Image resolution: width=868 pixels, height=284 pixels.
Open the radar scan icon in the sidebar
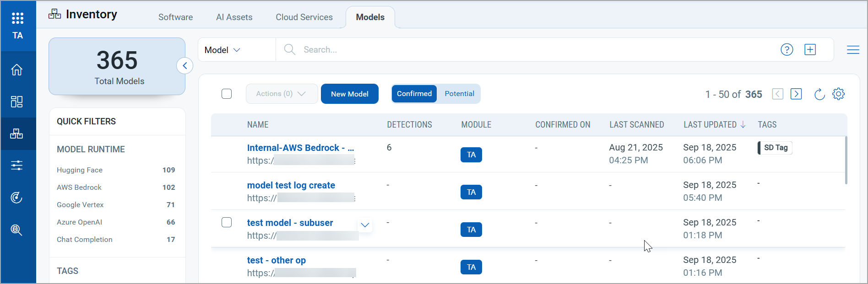pyautogui.click(x=17, y=198)
